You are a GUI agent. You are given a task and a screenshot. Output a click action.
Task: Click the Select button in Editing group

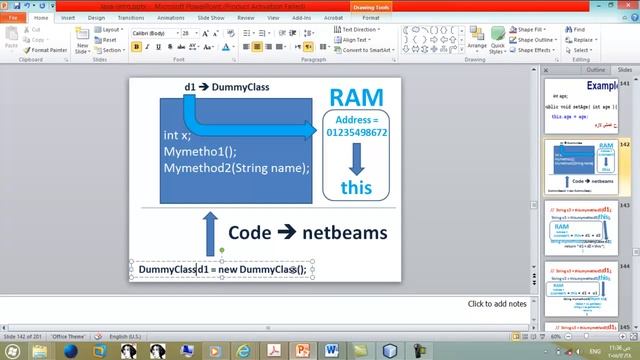579,50
